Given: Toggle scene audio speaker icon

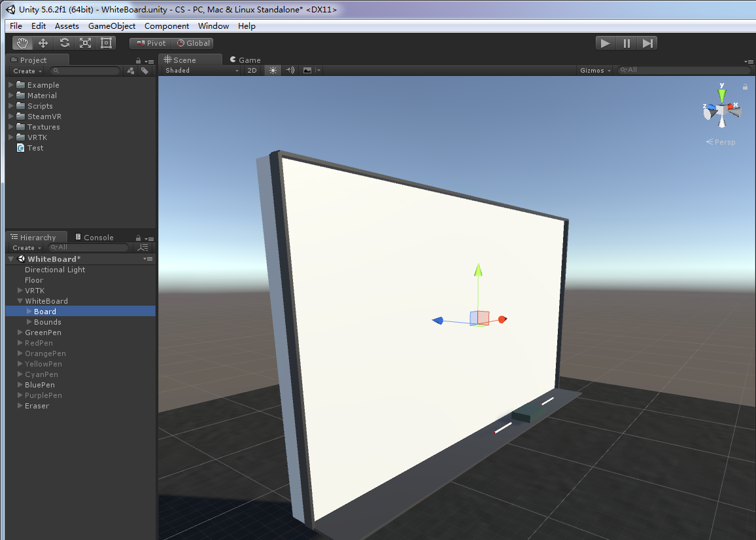Looking at the screenshot, I should coord(290,71).
